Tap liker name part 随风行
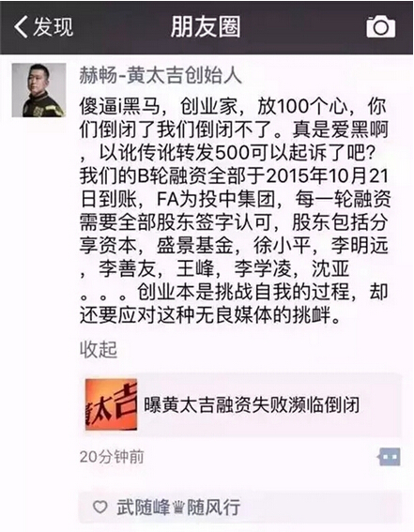 214,508
